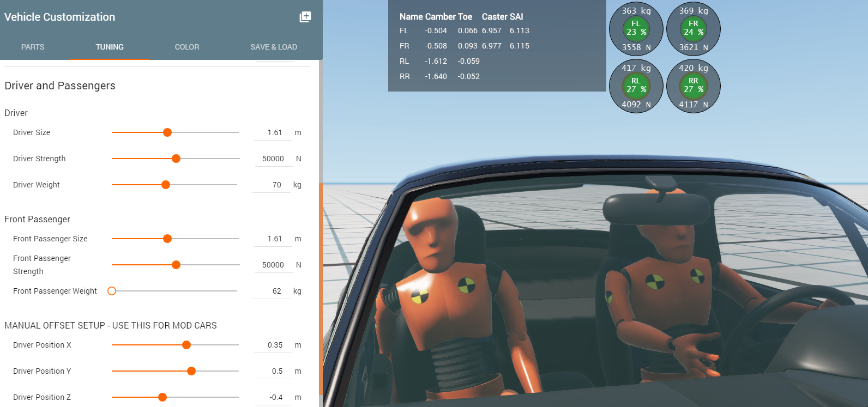
Task: Click the FL caster value 6.957
Action: [492, 31]
